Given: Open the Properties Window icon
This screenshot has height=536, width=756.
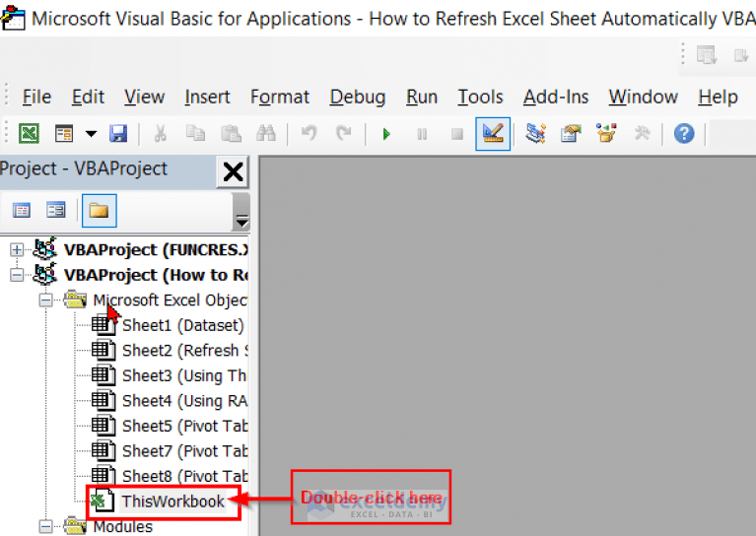Looking at the screenshot, I should tap(571, 134).
